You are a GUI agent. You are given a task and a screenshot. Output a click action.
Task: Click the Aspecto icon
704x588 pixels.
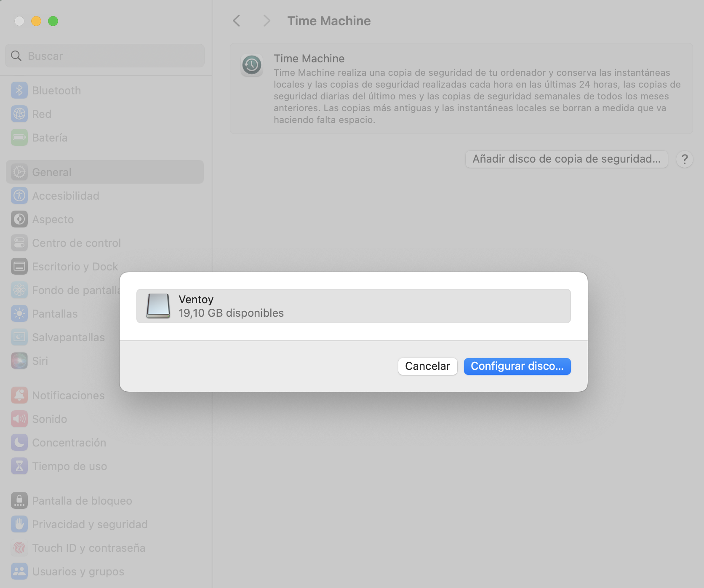[x=19, y=219]
